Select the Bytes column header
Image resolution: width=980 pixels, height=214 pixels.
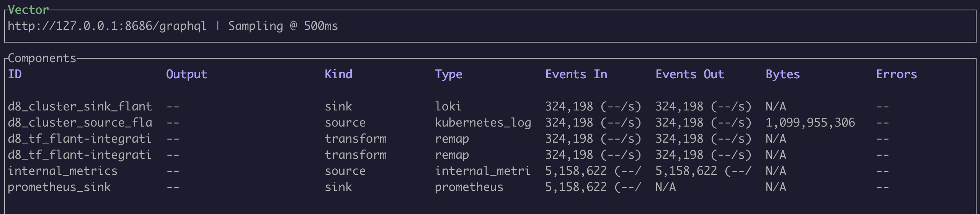coord(782,74)
